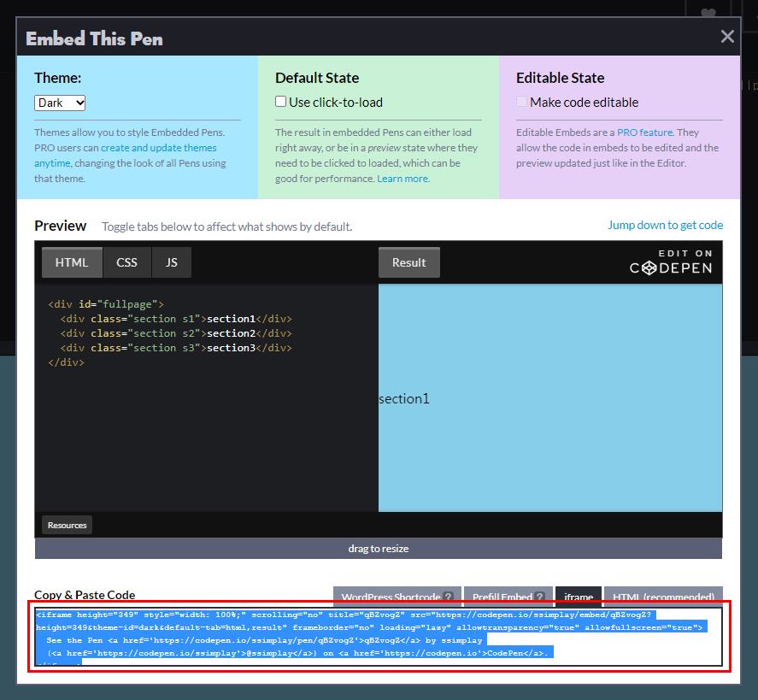The image size is (758, 700).
Task: Close the Embed This Pen dialog
Action: [x=727, y=37]
